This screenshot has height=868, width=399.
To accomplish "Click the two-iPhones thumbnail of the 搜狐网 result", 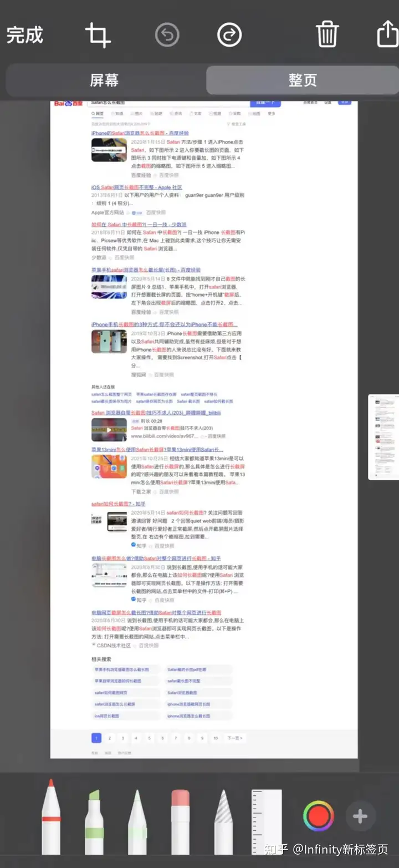I will [109, 342].
